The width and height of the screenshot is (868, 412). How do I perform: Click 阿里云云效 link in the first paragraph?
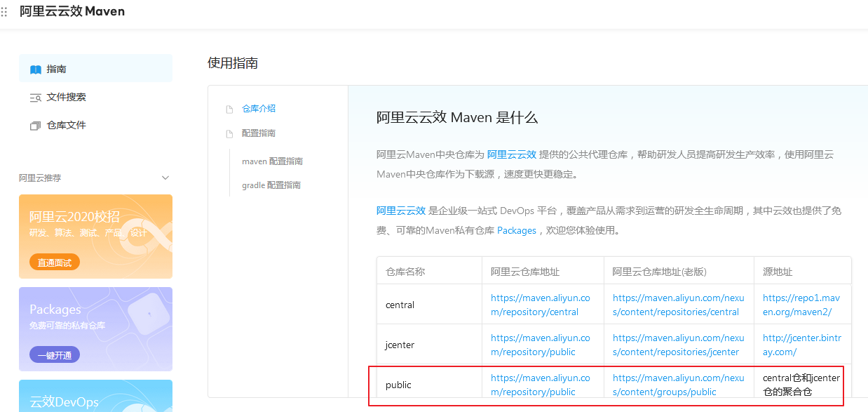(512, 154)
